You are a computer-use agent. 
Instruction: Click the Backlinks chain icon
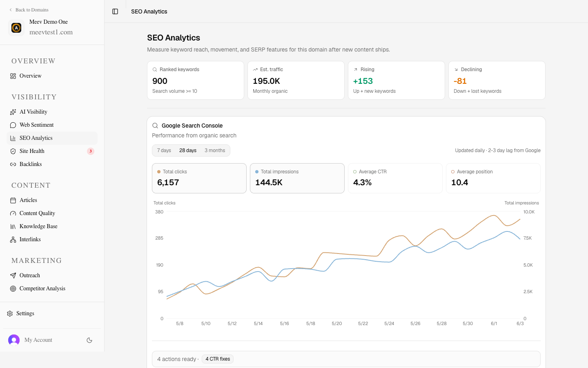click(x=13, y=164)
